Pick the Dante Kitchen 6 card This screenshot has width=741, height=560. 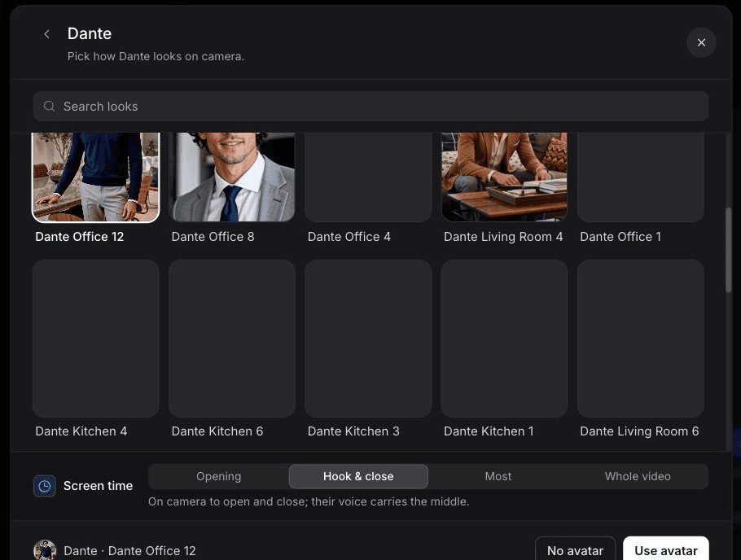coord(231,339)
